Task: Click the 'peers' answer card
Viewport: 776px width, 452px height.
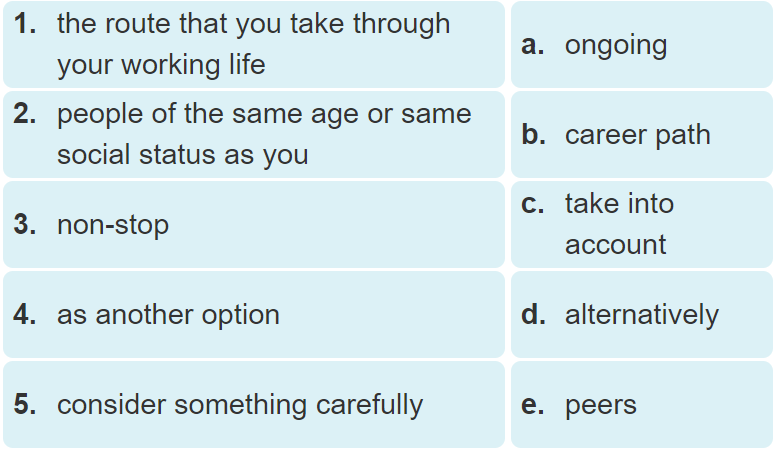Action: tap(600, 405)
